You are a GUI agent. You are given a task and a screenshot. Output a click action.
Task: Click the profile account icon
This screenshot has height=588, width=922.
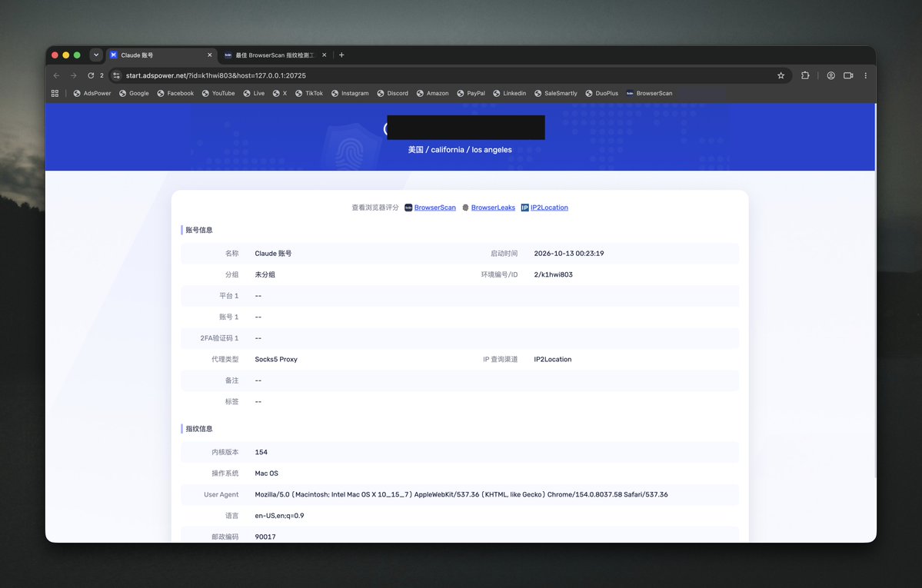pyautogui.click(x=830, y=75)
